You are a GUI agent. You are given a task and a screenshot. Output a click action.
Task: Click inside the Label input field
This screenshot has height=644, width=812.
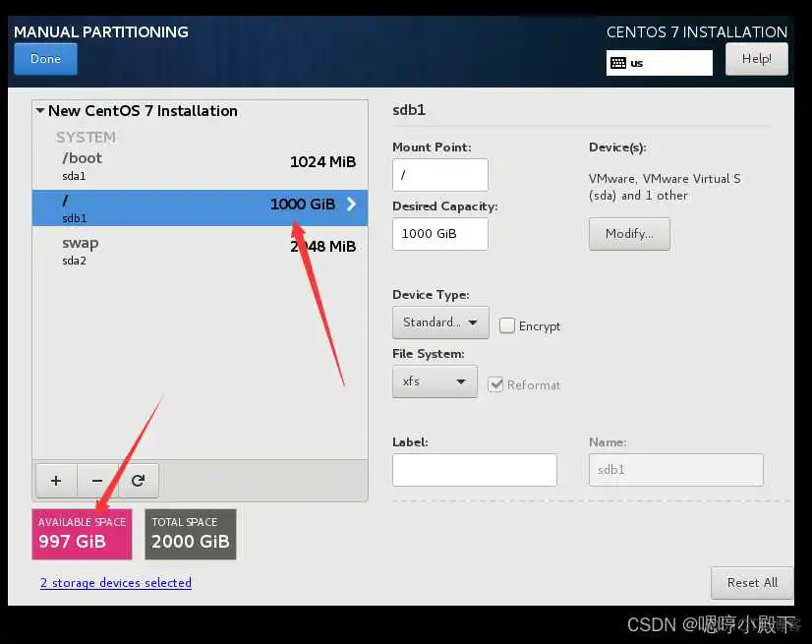(x=475, y=470)
